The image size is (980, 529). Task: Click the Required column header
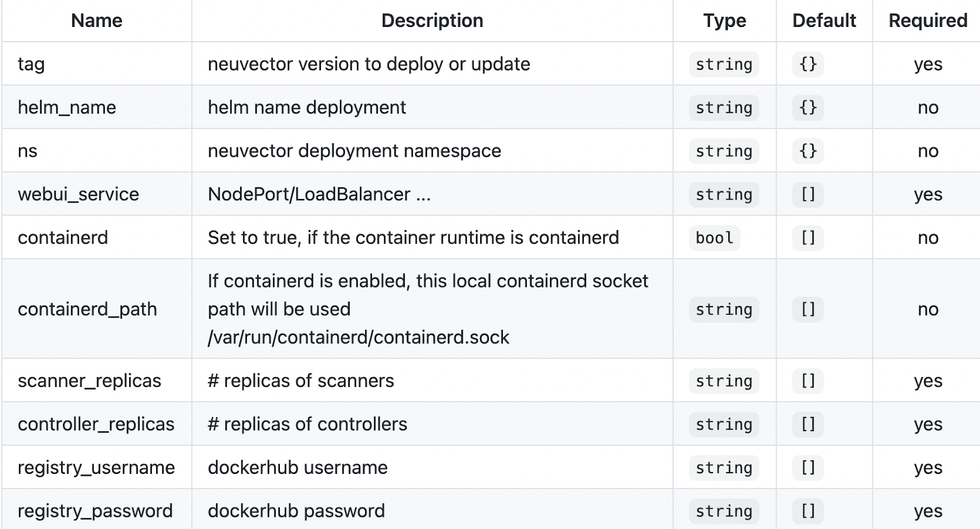[927, 21]
